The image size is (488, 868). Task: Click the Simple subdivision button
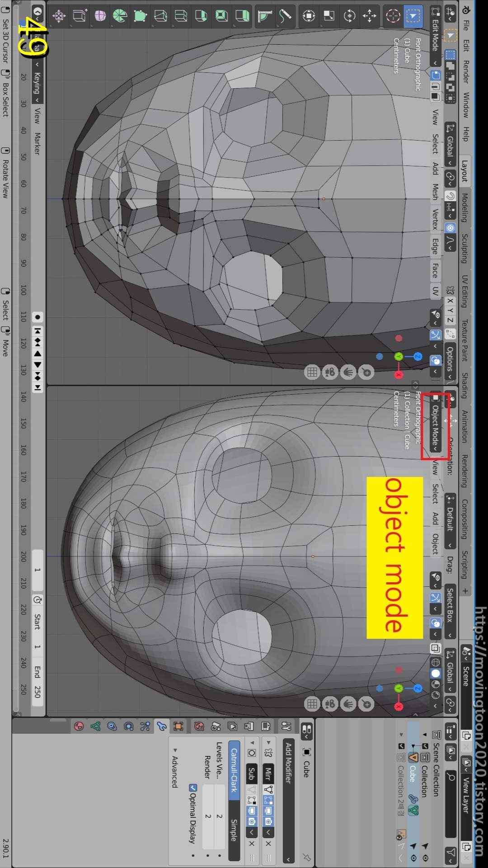point(234,830)
